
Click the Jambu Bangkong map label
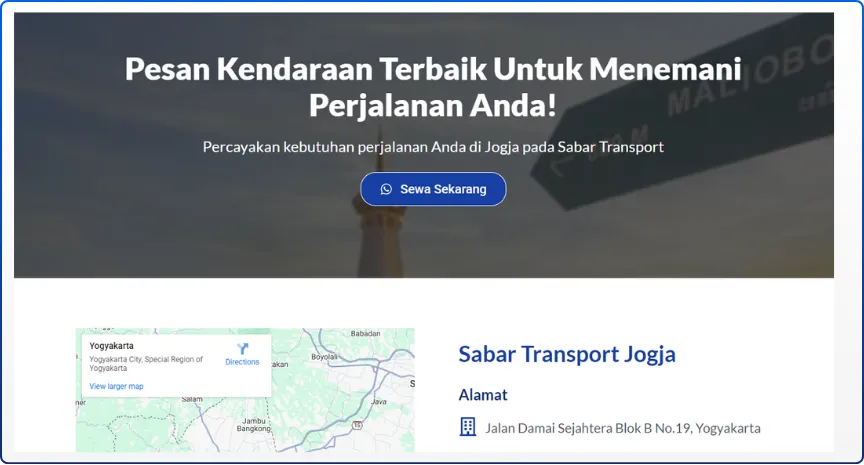pyautogui.click(x=253, y=425)
